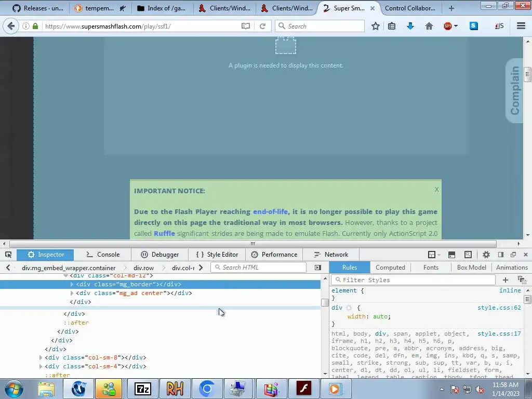
Task: Reload the page with the refresh icon
Action: coord(262,26)
